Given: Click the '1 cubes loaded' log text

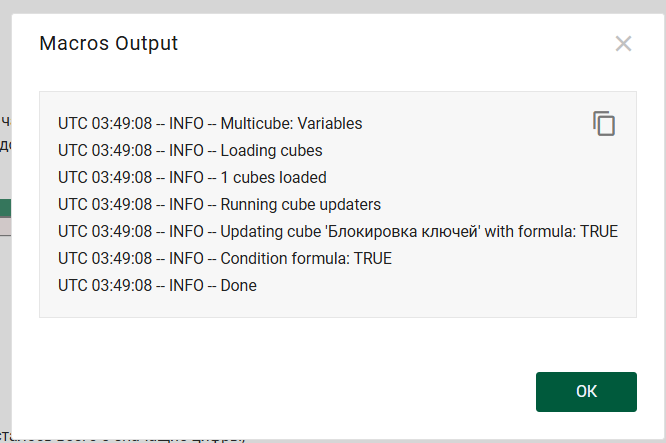Looking at the screenshot, I should click(273, 178).
